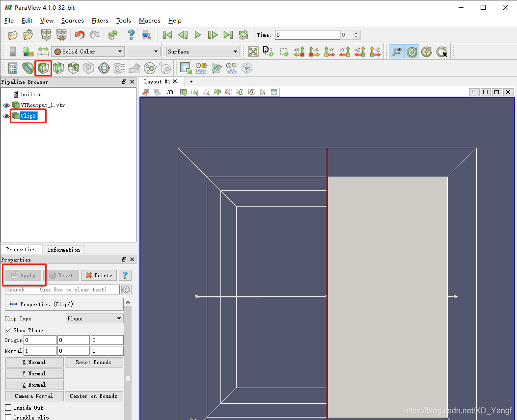This screenshot has width=517, height=420.
Task: Set view direction to -X
Action: (314, 52)
